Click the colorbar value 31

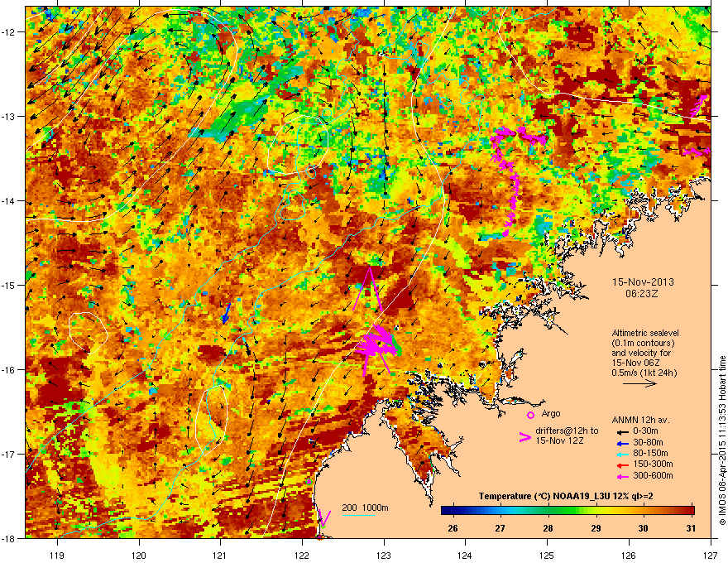691,527
